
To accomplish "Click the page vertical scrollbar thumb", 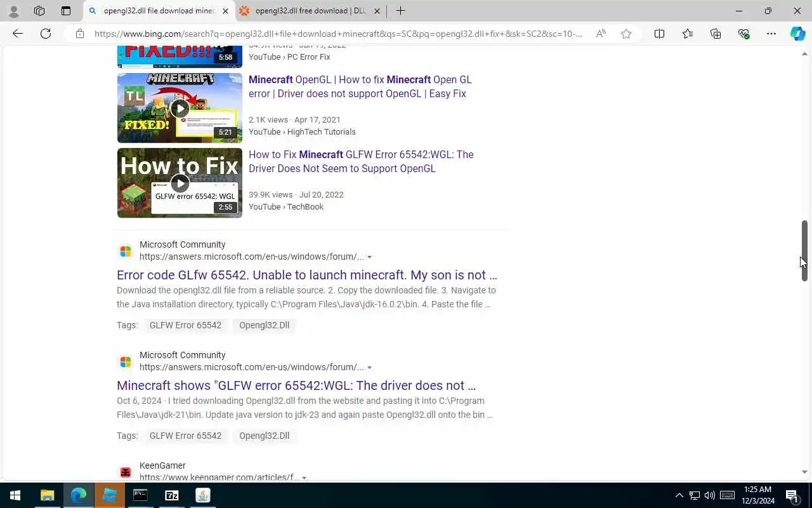I will 804,251.
